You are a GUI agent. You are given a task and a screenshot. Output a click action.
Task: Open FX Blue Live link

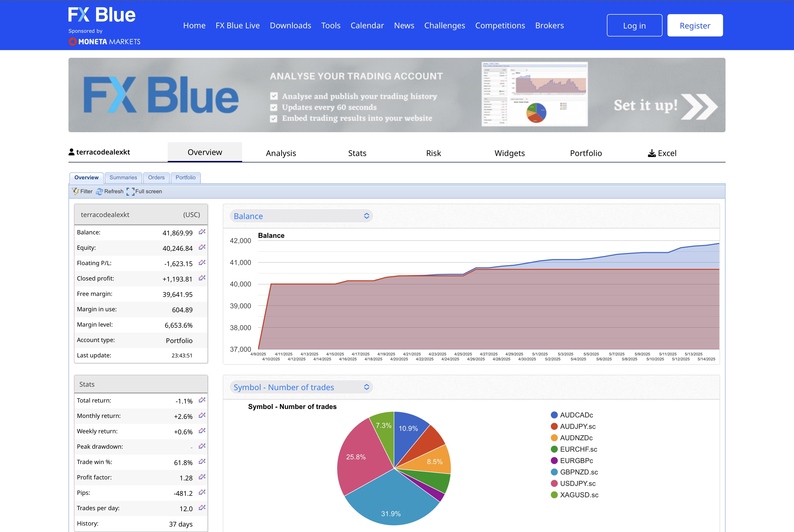238,26
